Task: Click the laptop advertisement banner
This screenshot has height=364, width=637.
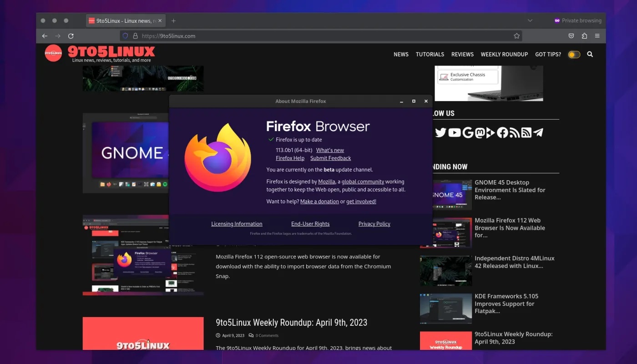Action: (489, 83)
